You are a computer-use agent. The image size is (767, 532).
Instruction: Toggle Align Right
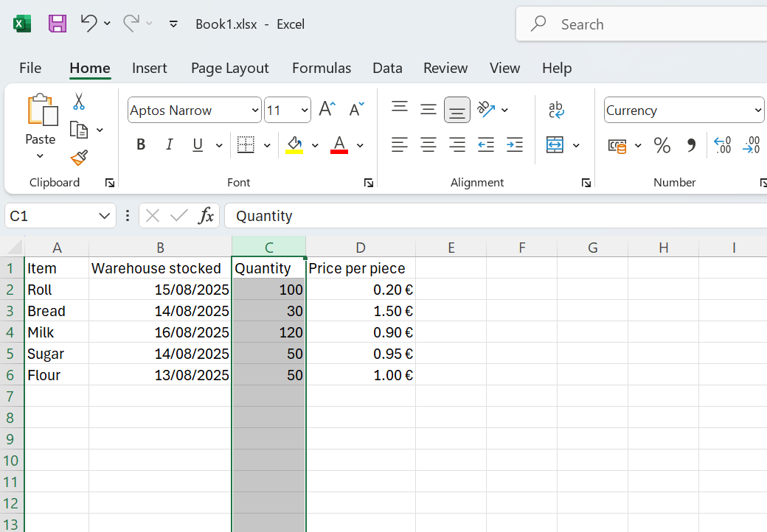[457, 144]
